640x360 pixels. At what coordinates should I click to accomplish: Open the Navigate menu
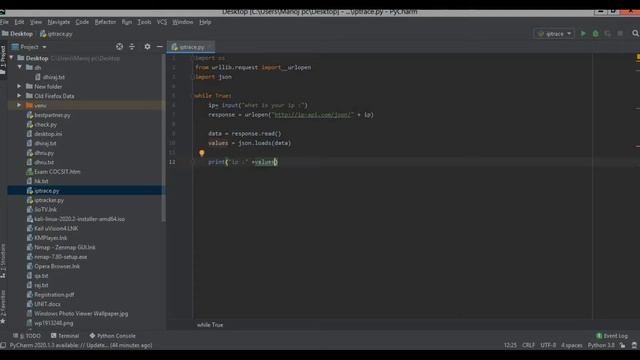tap(59, 22)
